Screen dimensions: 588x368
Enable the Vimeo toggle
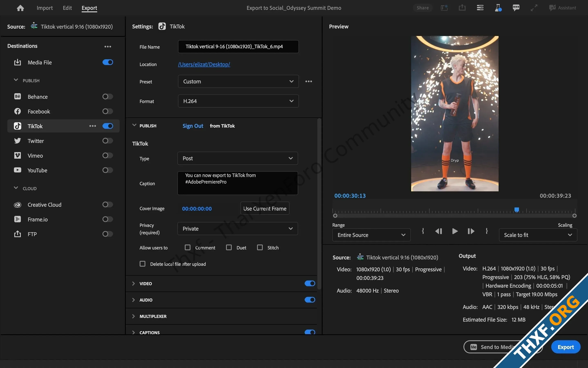tap(108, 156)
